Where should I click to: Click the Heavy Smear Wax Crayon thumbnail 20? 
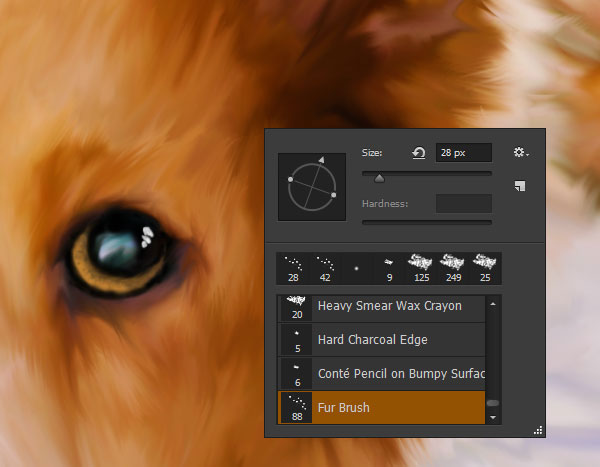tap(297, 308)
